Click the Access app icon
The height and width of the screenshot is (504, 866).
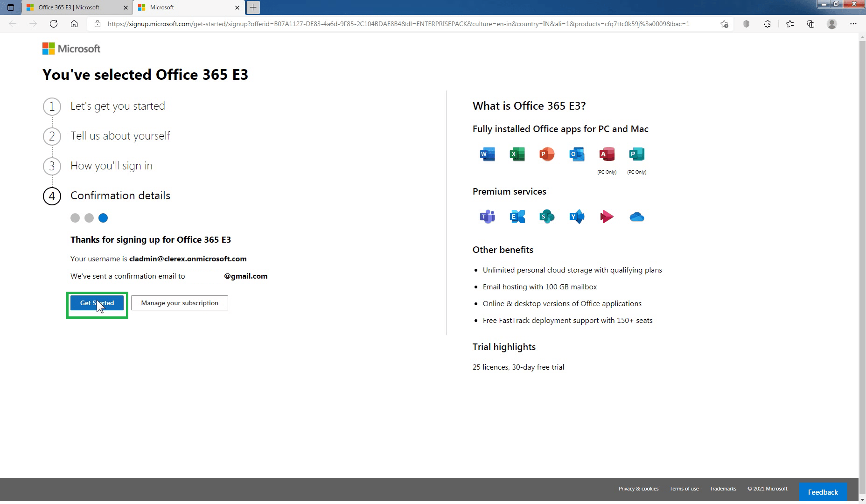coord(607,154)
